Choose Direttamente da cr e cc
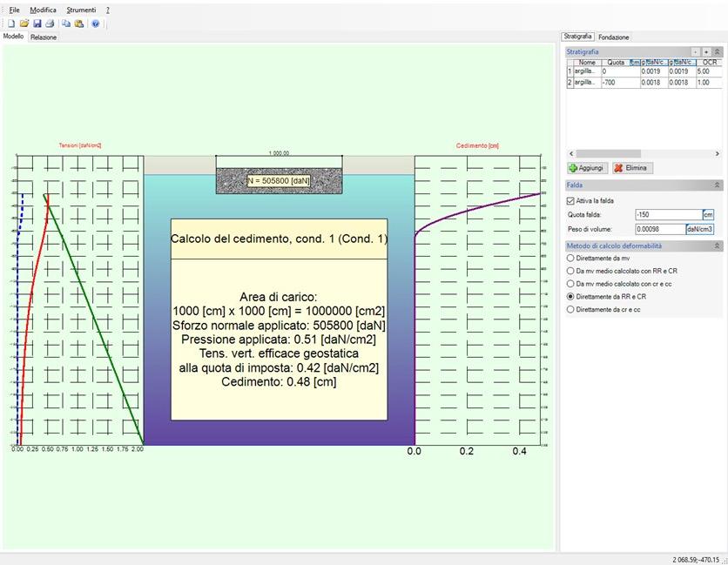 [x=571, y=309]
